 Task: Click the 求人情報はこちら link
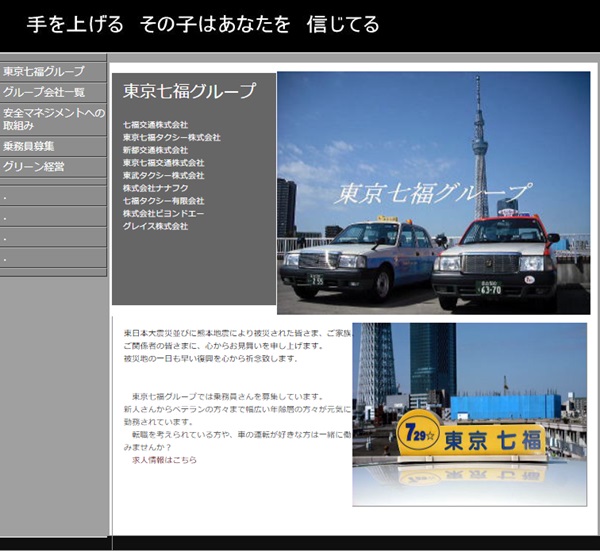(165, 460)
